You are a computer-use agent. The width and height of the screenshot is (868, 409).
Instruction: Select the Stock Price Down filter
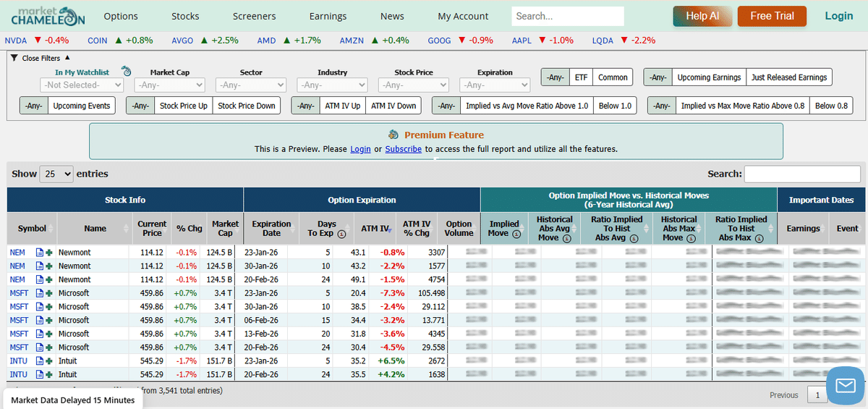pos(247,106)
